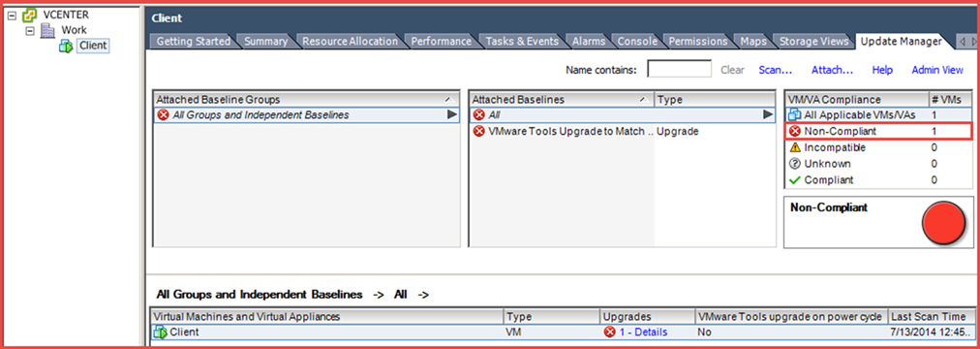Select the Update Manager tab
The width and height of the screenshot is (980, 349).
click(x=901, y=42)
